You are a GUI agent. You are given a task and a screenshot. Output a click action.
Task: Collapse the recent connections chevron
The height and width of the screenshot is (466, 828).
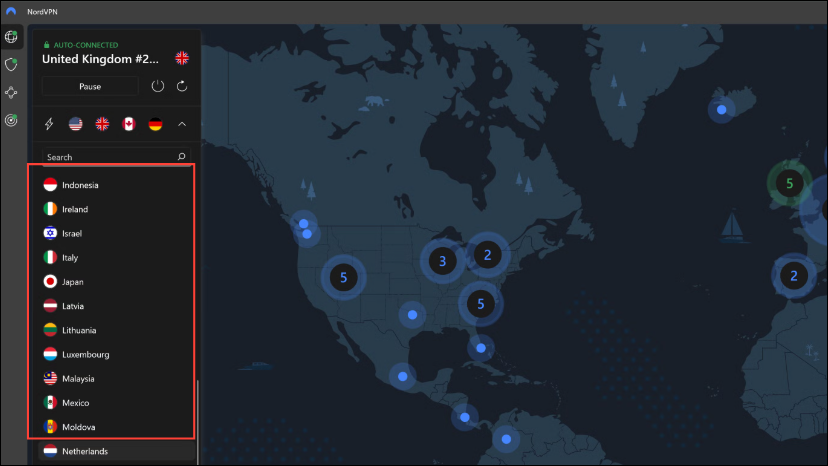[181, 124]
